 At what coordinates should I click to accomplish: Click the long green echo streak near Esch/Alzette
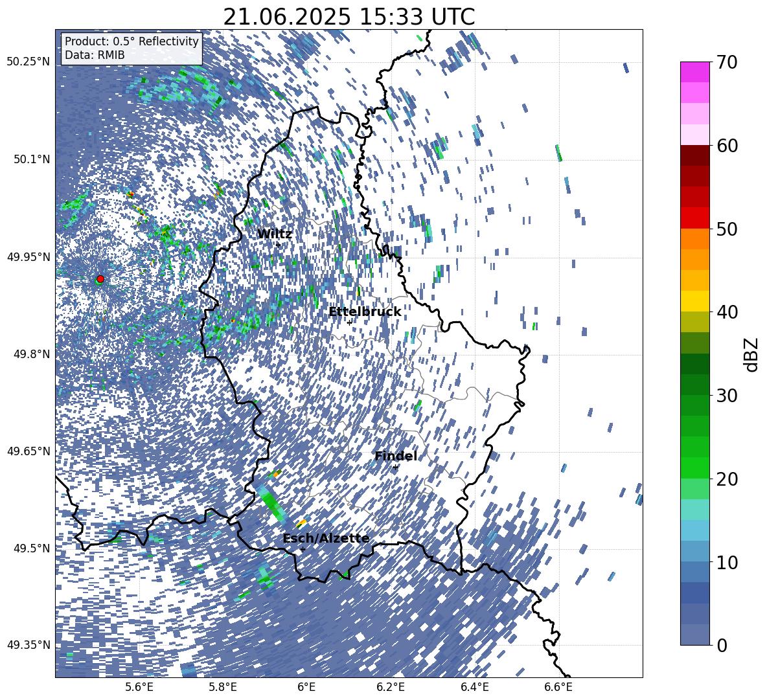coord(273,503)
